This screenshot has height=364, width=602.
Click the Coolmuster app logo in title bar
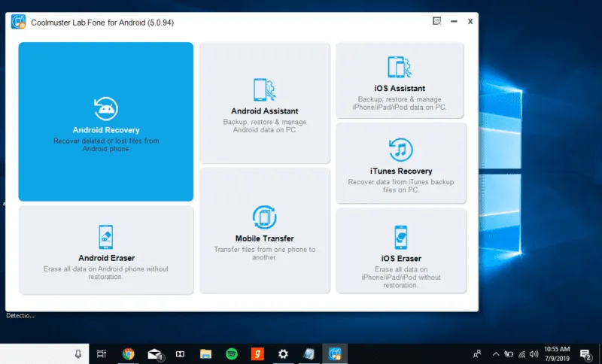click(18, 22)
